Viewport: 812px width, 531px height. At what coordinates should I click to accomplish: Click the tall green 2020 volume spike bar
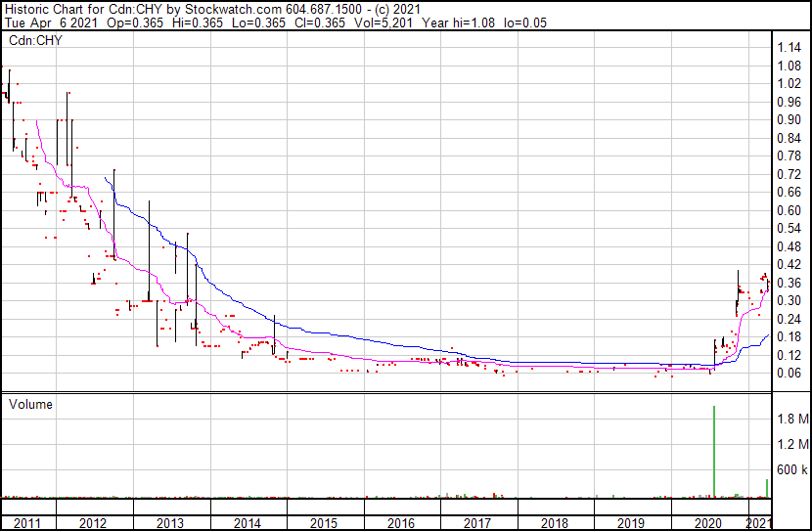pyautogui.click(x=714, y=450)
